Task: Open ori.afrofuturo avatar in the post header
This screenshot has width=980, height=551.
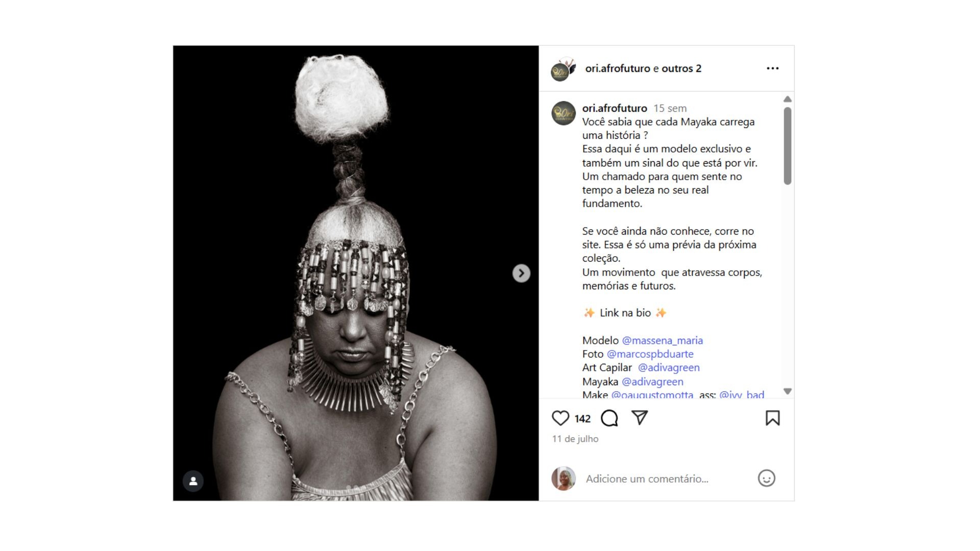Action: pos(563,69)
